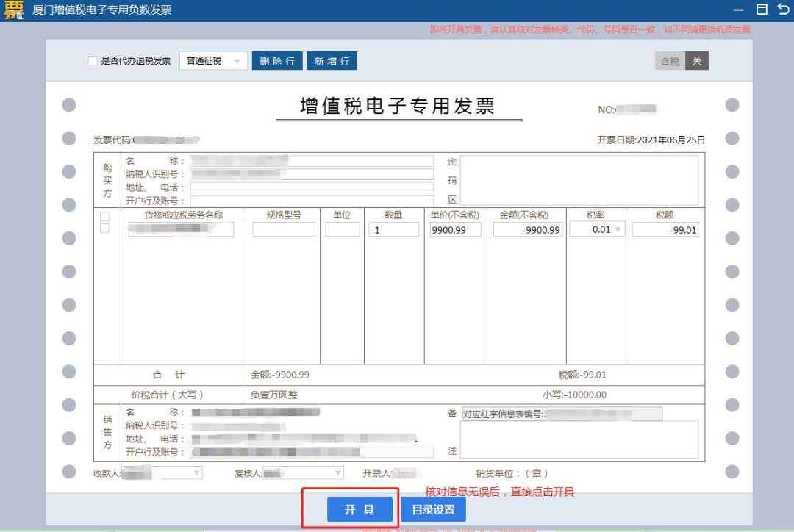Click the 规格型号 input field
The image size is (794, 532).
(x=284, y=229)
